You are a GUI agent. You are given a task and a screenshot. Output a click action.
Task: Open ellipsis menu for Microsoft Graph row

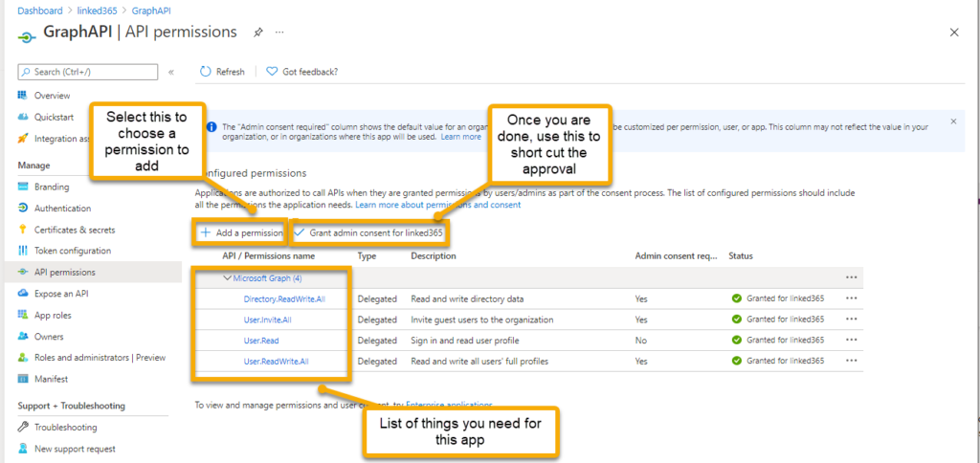point(851,277)
